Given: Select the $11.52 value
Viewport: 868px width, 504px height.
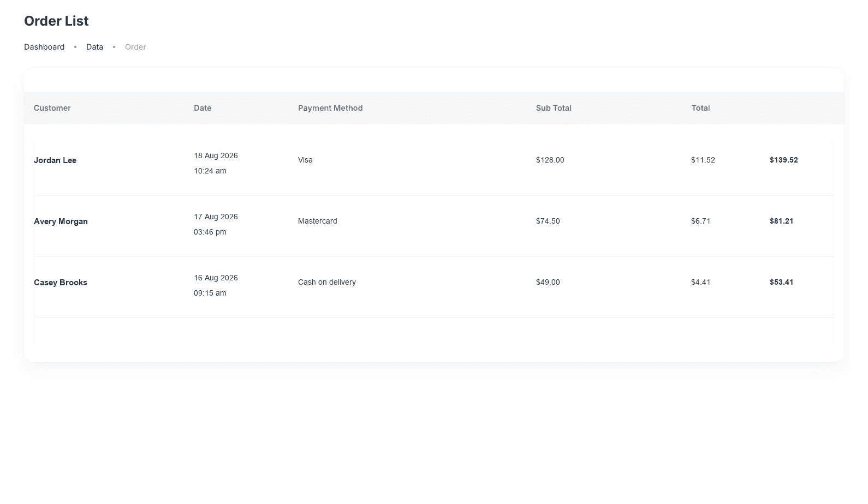Looking at the screenshot, I should pyautogui.click(x=703, y=160).
